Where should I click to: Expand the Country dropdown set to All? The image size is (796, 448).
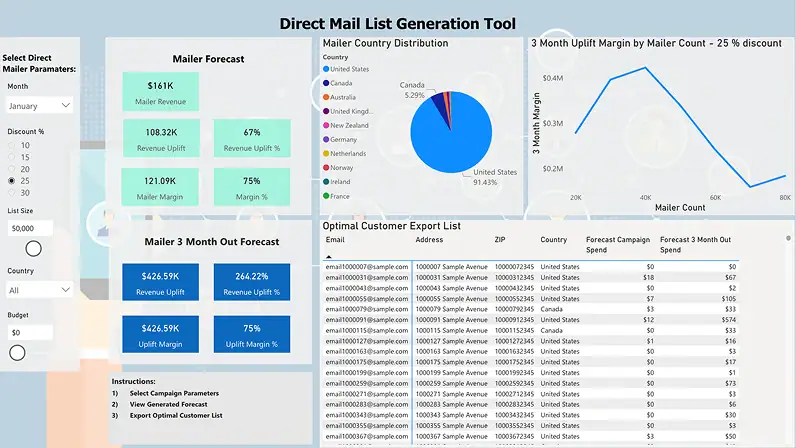(39, 289)
